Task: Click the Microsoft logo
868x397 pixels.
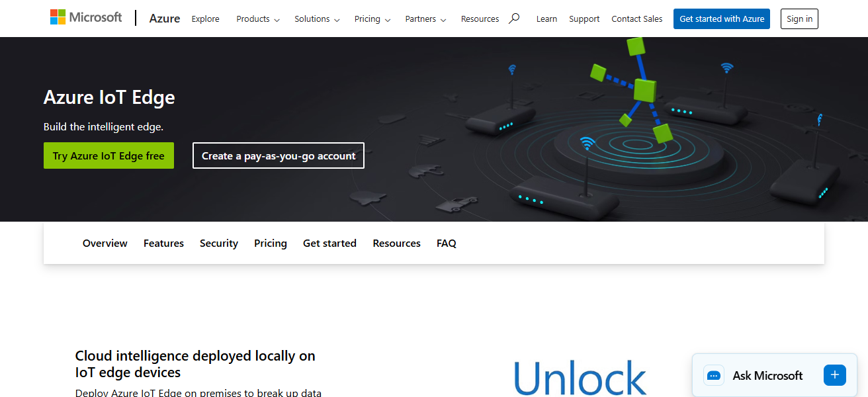Action: [x=86, y=18]
